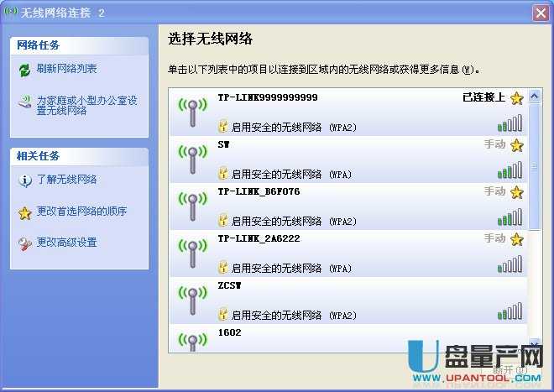
Task: Click the network list scrollbar down arrow
Action: pyautogui.click(x=535, y=345)
